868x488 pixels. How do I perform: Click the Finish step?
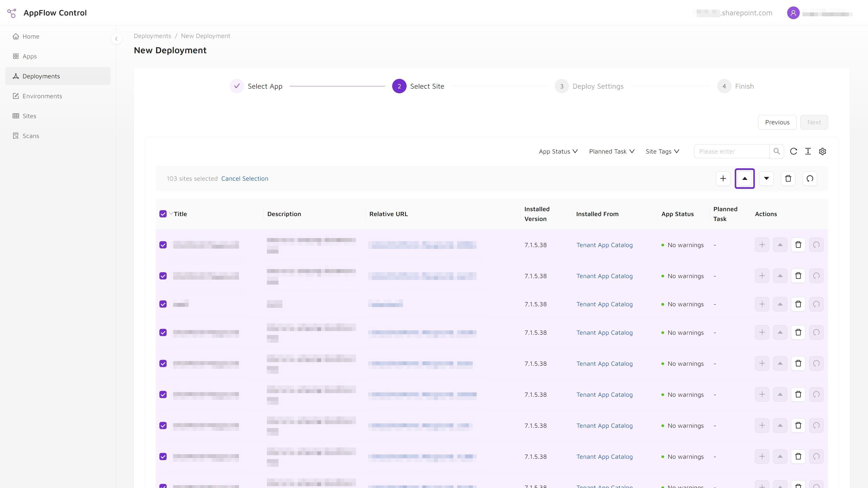tap(735, 86)
